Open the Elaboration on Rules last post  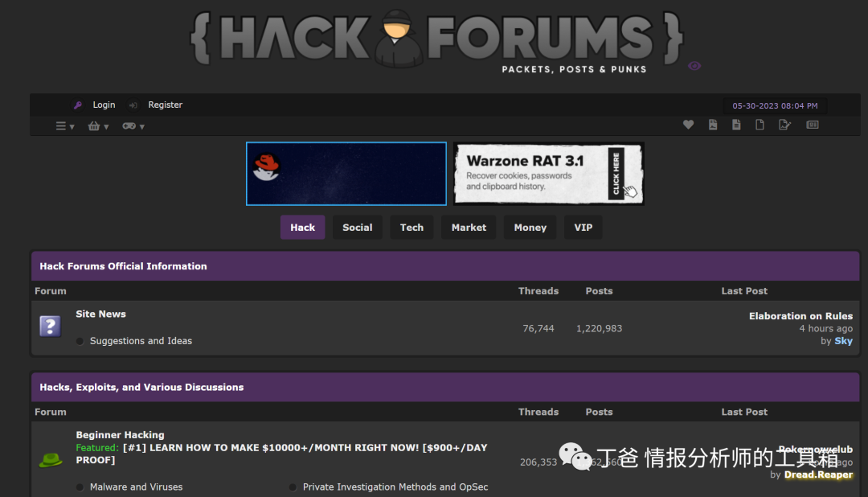point(800,316)
